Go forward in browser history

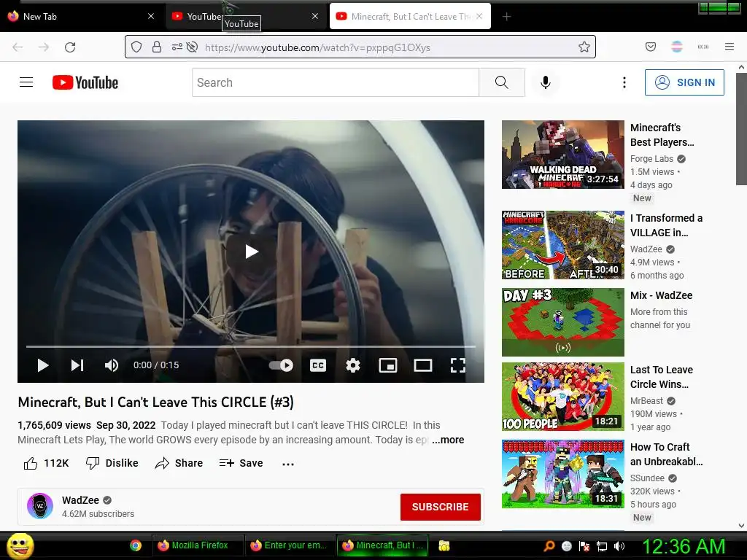click(43, 47)
